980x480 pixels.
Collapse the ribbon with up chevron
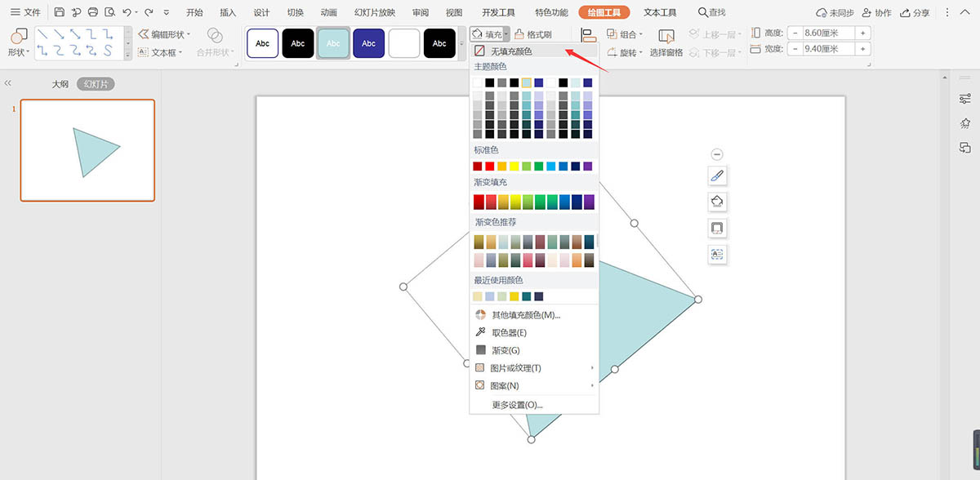964,13
